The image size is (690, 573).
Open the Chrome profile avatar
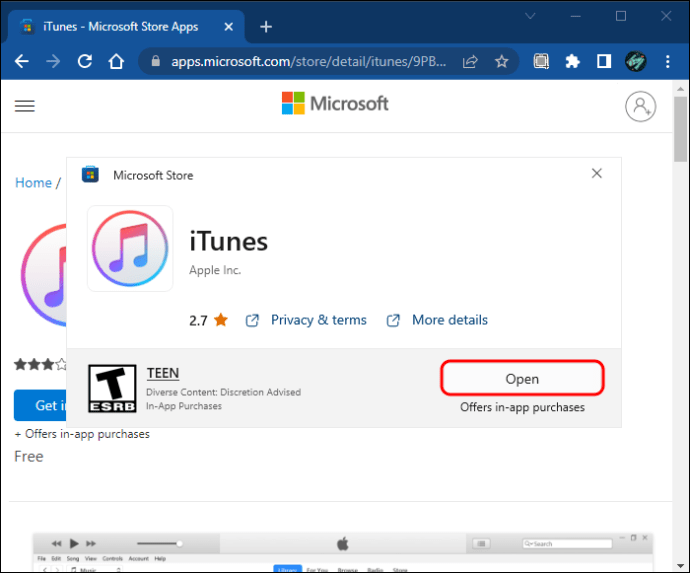pos(635,61)
